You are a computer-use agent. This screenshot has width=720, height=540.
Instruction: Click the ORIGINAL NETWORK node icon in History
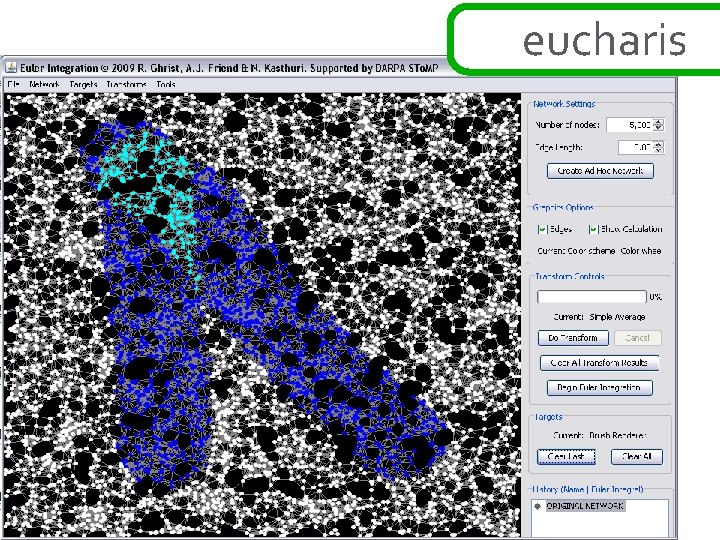point(538,506)
